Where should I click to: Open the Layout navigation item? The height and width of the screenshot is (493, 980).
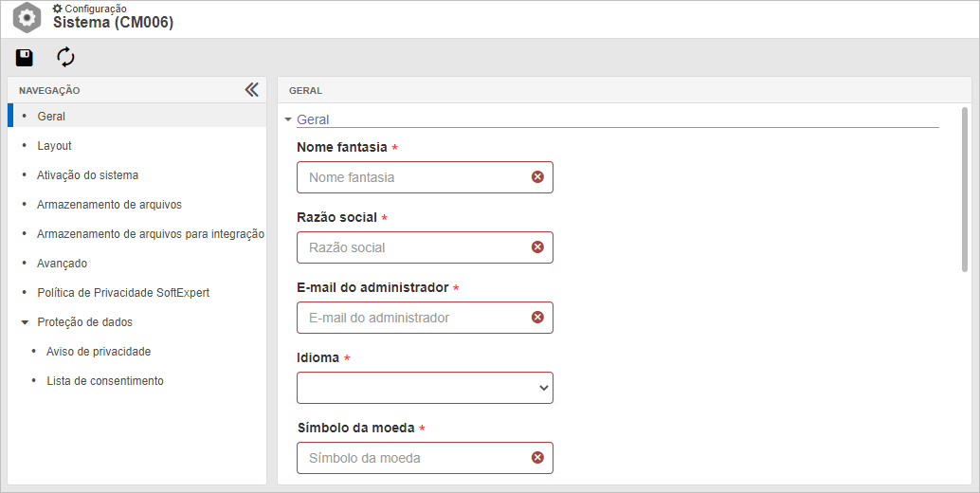click(54, 146)
